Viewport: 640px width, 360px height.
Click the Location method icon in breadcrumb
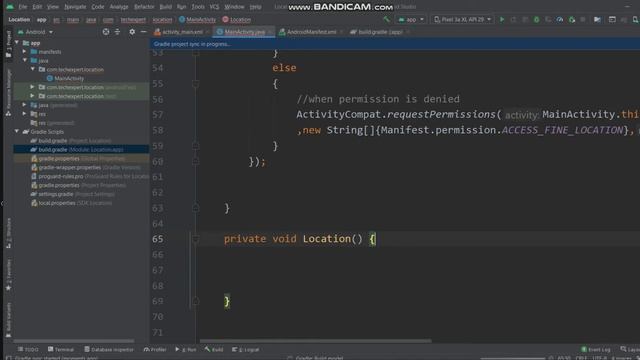click(225, 20)
